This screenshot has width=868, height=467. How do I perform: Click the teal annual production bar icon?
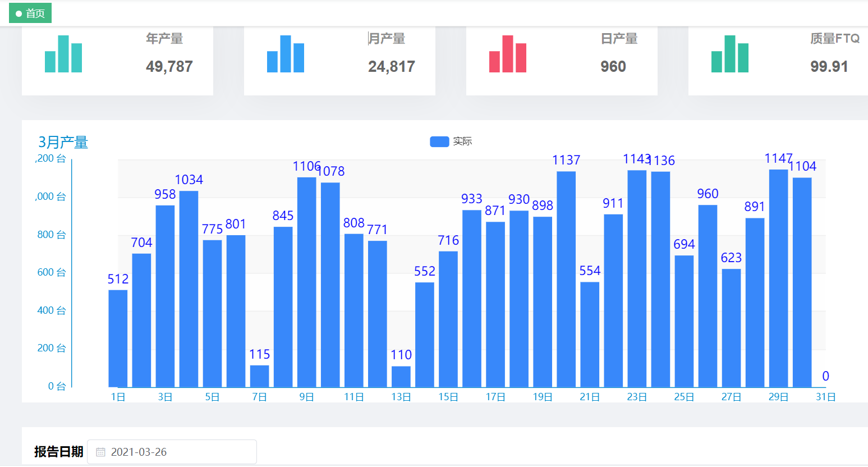point(63,54)
